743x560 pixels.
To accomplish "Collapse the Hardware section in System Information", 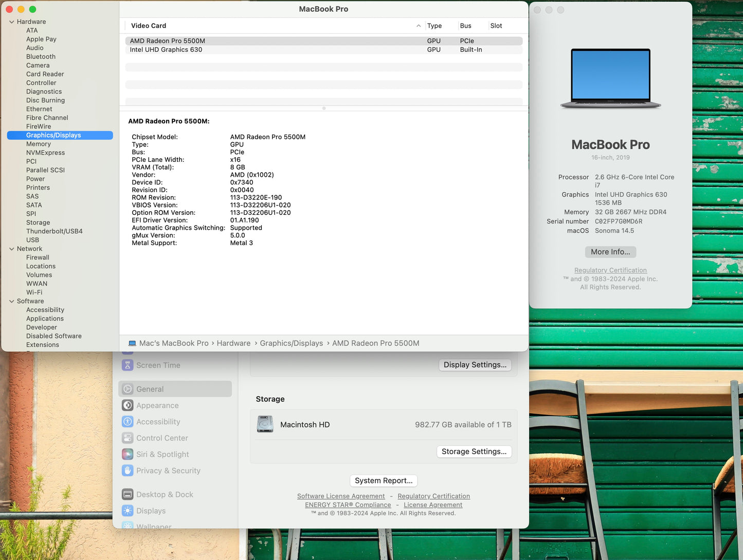I will [x=11, y=22].
